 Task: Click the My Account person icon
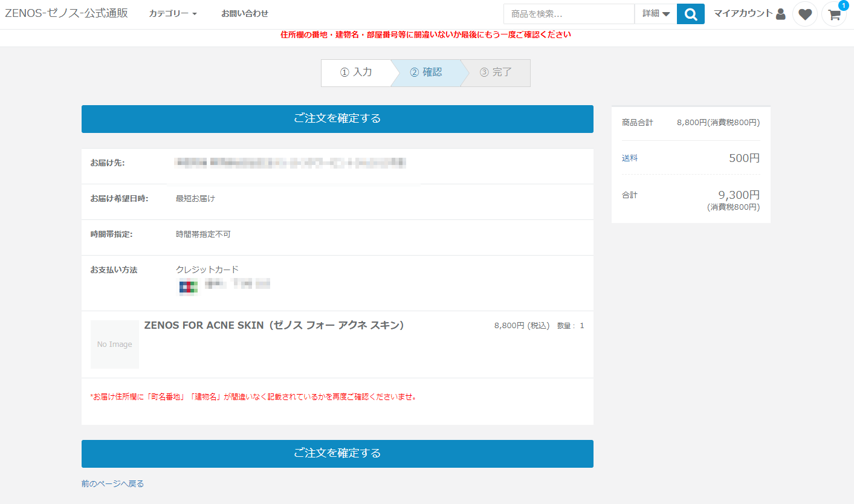click(780, 14)
